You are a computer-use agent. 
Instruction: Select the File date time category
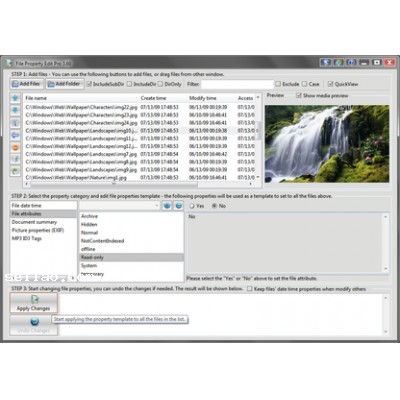pyautogui.click(x=43, y=205)
